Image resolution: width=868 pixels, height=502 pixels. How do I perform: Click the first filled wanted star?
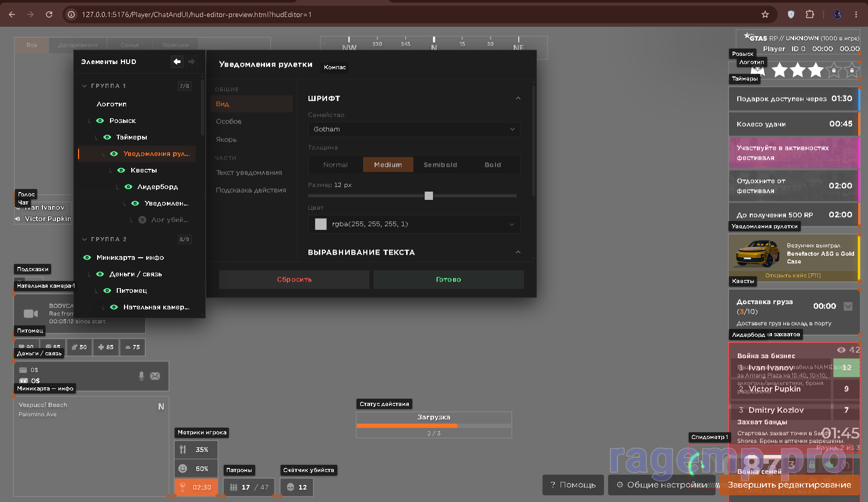780,70
